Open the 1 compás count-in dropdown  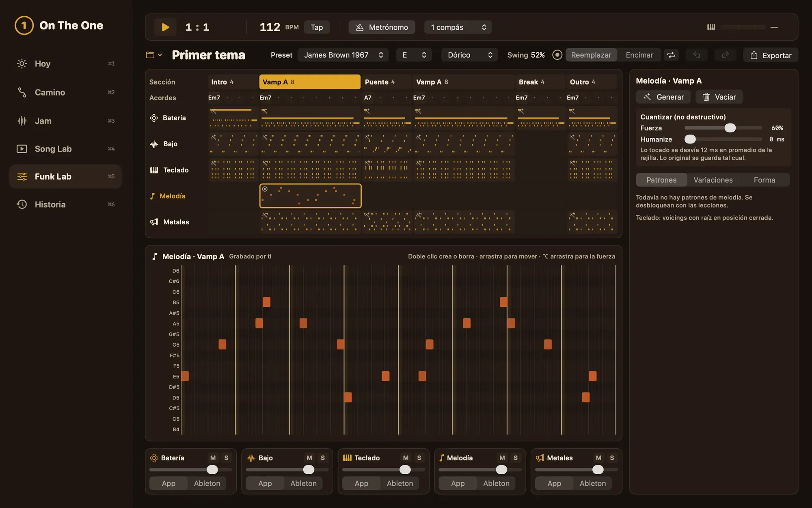click(458, 27)
